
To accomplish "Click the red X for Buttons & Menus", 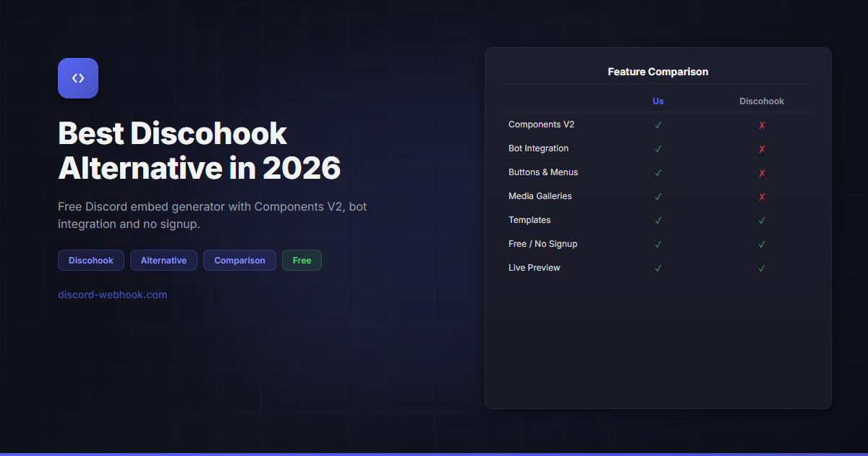I will pyautogui.click(x=762, y=172).
